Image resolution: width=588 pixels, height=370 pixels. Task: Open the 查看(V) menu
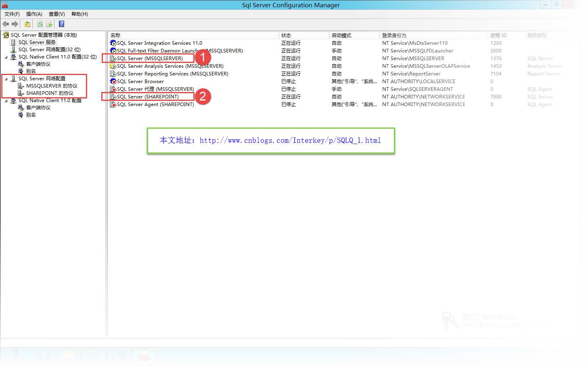[x=57, y=14]
